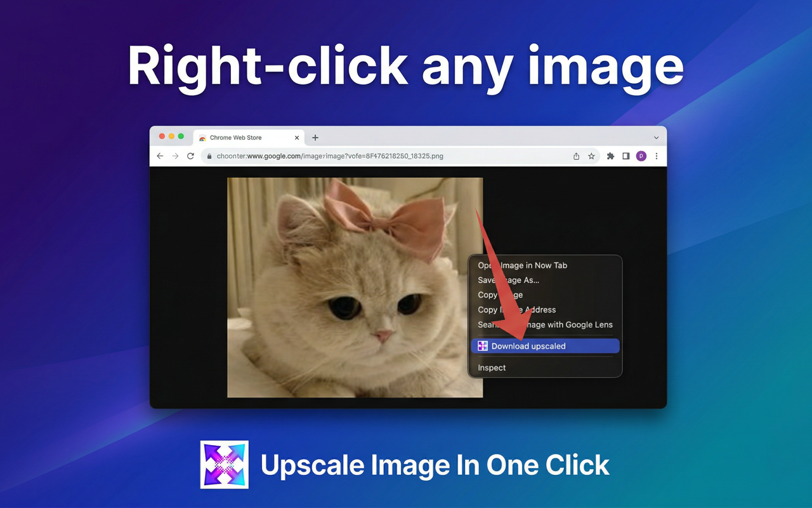Click the yellow minimize window button
Image resolution: width=812 pixels, height=508 pixels.
(171, 137)
